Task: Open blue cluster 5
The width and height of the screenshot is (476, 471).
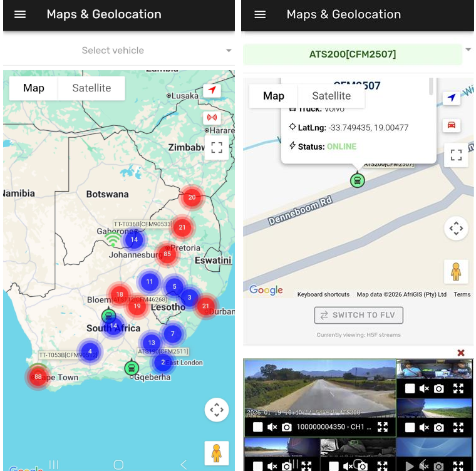Action: click(x=174, y=286)
